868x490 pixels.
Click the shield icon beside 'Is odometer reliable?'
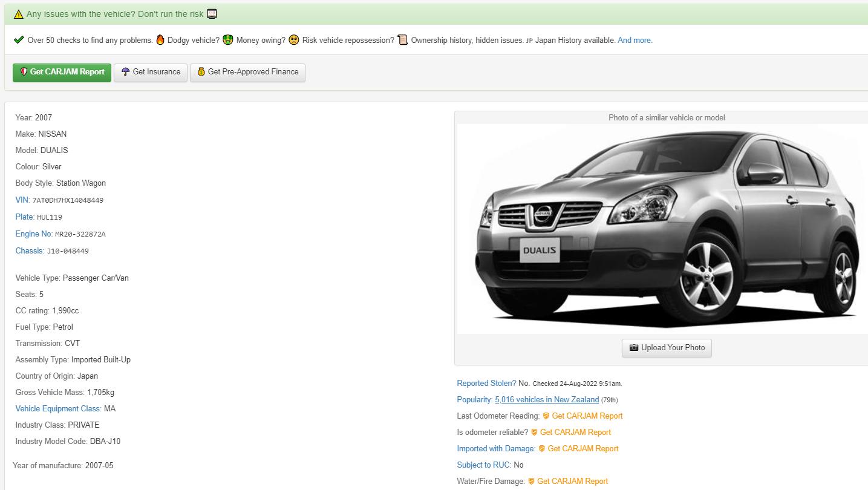pos(534,433)
